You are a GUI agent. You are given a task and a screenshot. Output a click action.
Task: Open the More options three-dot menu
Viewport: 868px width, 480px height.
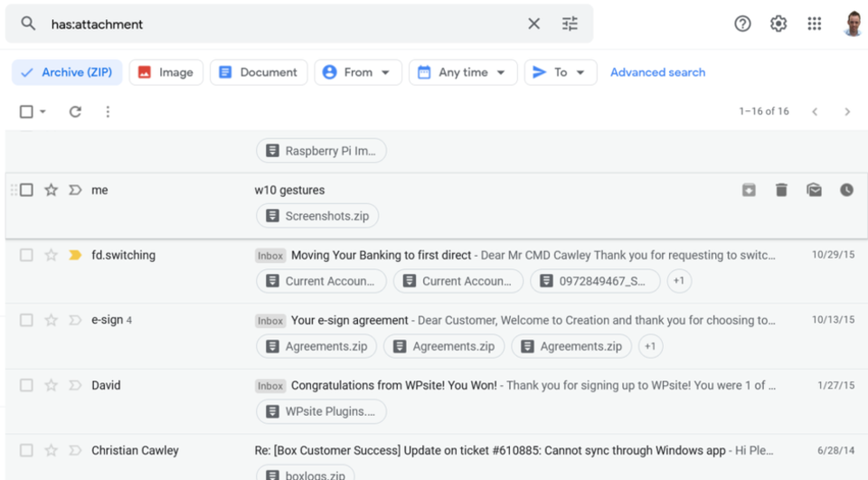click(108, 112)
